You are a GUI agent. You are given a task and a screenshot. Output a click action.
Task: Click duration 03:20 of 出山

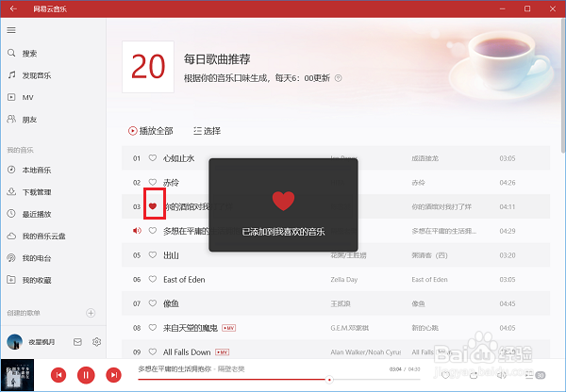tap(508, 255)
